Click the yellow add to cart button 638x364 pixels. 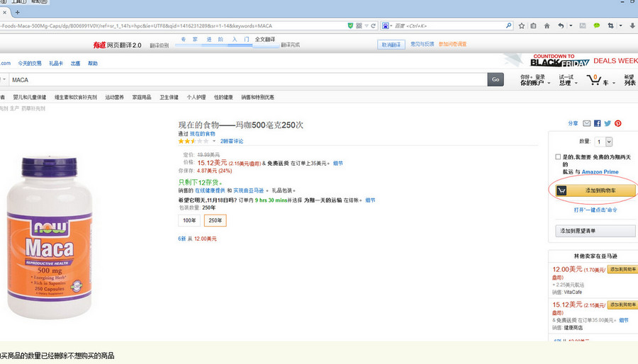pyautogui.click(x=595, y=190)
